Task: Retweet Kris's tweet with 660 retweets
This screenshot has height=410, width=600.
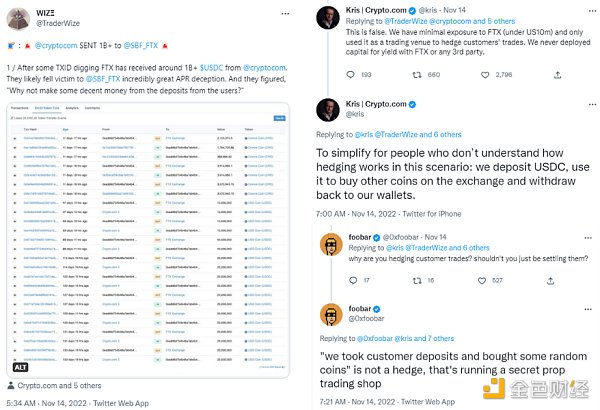Action: click(x=421, y=75)
